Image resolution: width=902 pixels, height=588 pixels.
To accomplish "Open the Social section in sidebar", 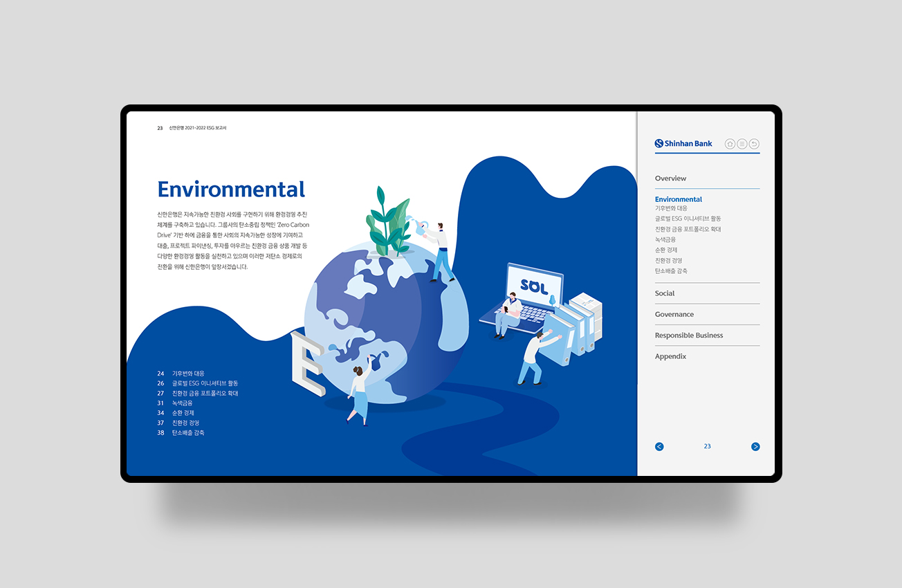I will click(x=665, y=293).
